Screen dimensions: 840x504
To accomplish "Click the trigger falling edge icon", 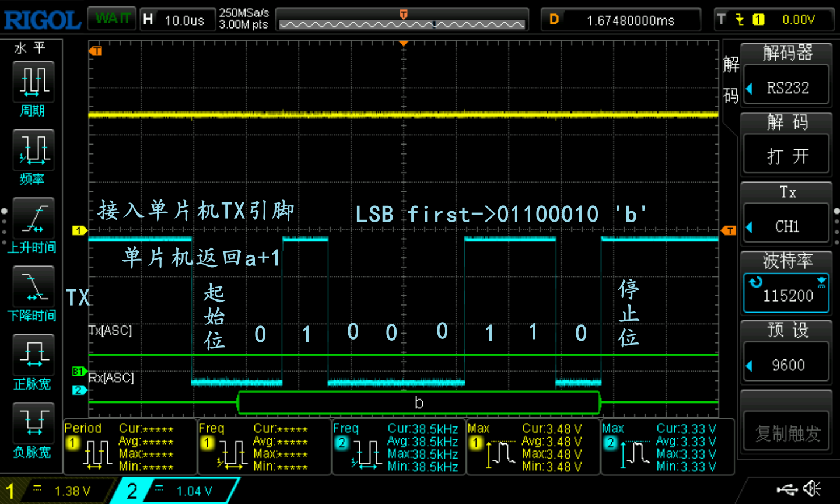I will coord(740,20).
